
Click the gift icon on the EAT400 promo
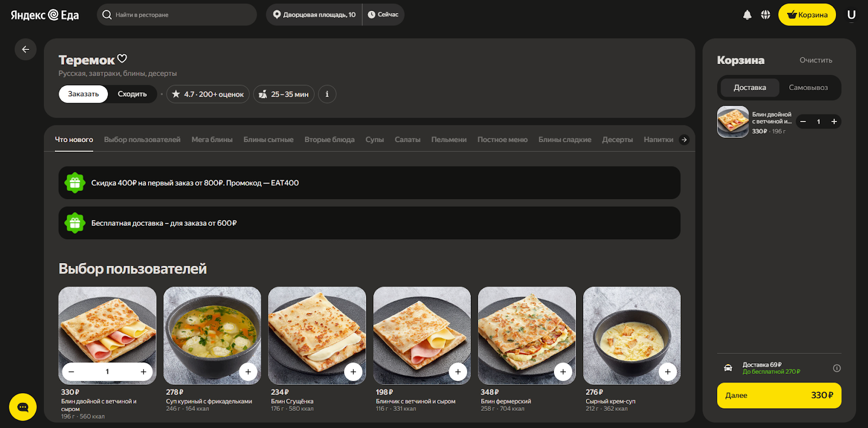[75, 183]
